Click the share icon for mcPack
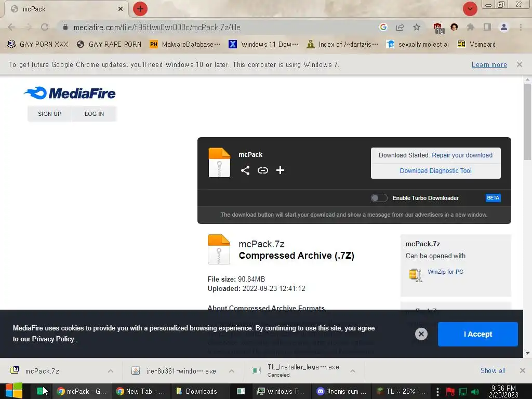Viewport: 532px width, 399px height. point(245,170)
